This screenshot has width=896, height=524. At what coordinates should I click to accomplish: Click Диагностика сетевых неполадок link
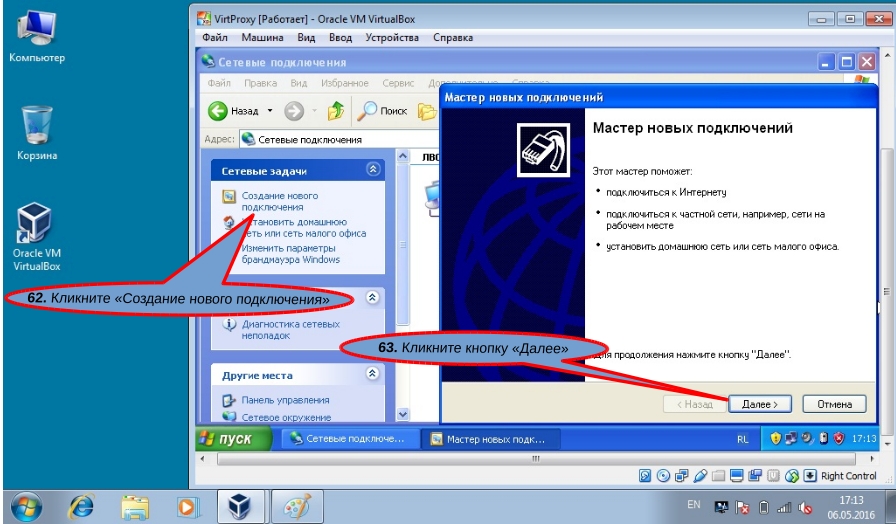pyautogui.click(x=290, y=330)
